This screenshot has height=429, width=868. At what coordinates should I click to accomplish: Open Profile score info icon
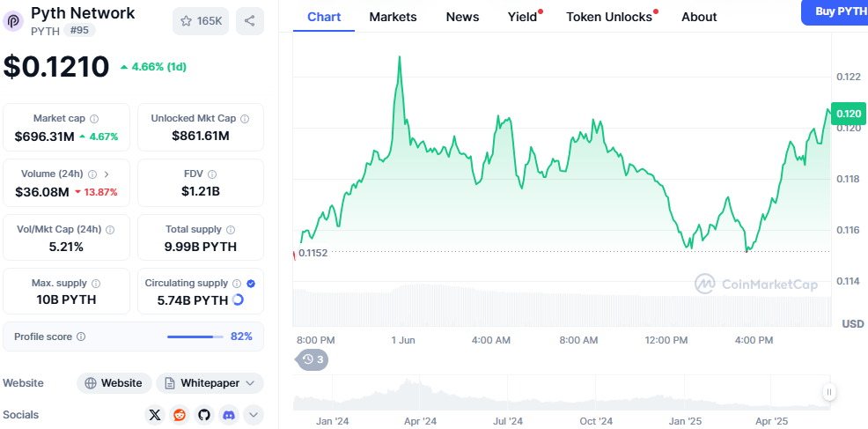(x=81, y=337)
